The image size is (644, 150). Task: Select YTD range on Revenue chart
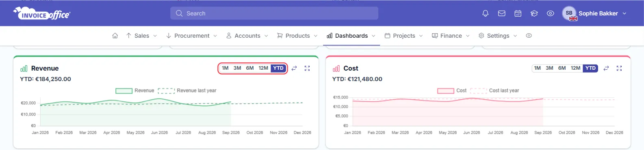tap(278, 68)
